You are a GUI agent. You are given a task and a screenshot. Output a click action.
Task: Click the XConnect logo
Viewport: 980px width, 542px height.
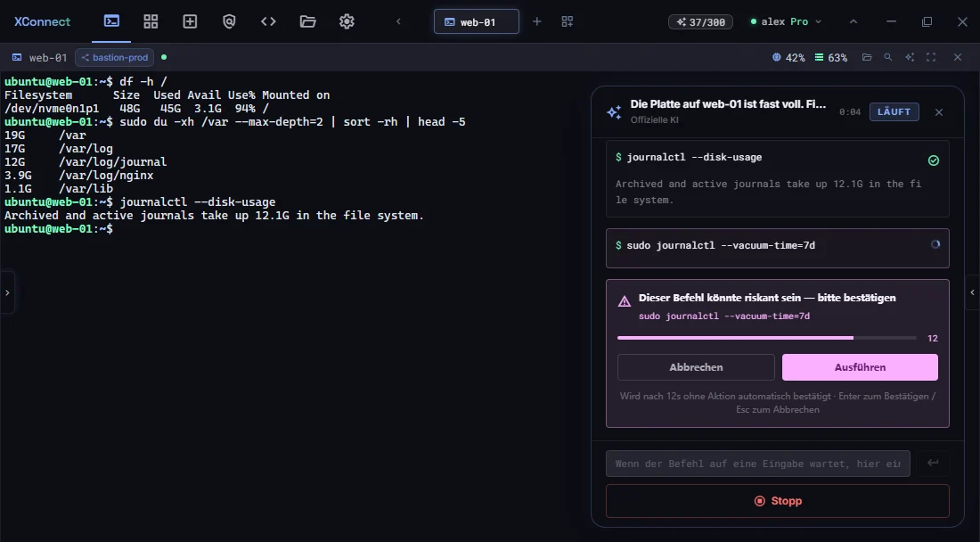click(x=42, y=21)
